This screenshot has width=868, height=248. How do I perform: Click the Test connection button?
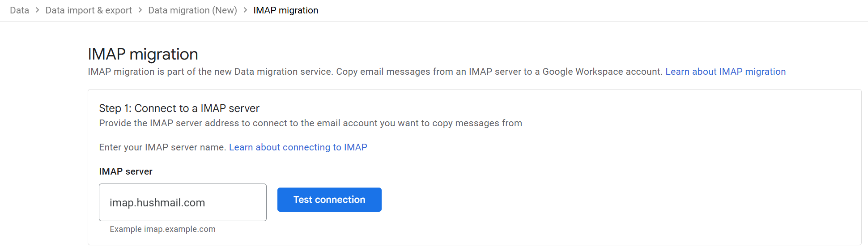tap(329, 200)
